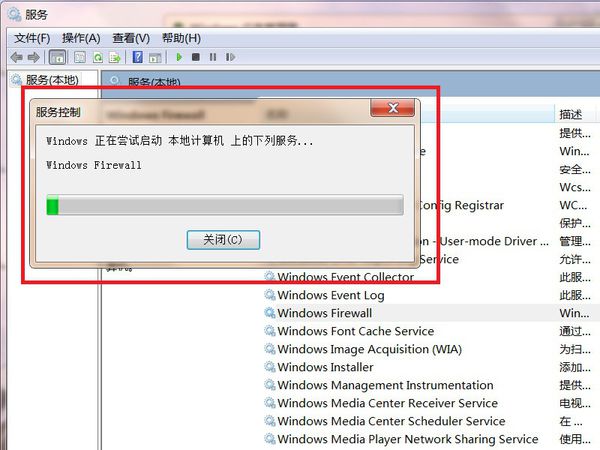Click the Back arrow toolbar icon

coord(16,57)
